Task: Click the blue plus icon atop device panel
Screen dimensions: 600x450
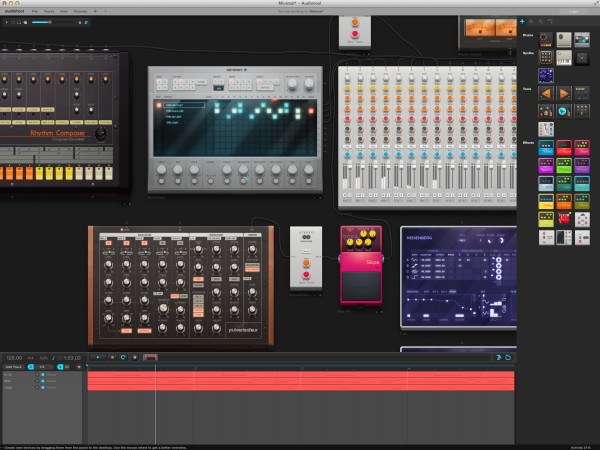Action: [522, 21]
